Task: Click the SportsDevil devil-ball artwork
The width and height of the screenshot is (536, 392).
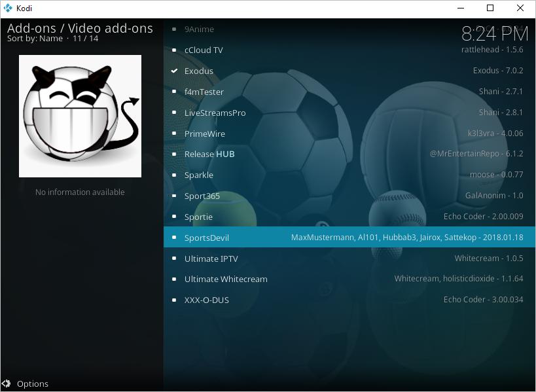Action: coord(80,116)
